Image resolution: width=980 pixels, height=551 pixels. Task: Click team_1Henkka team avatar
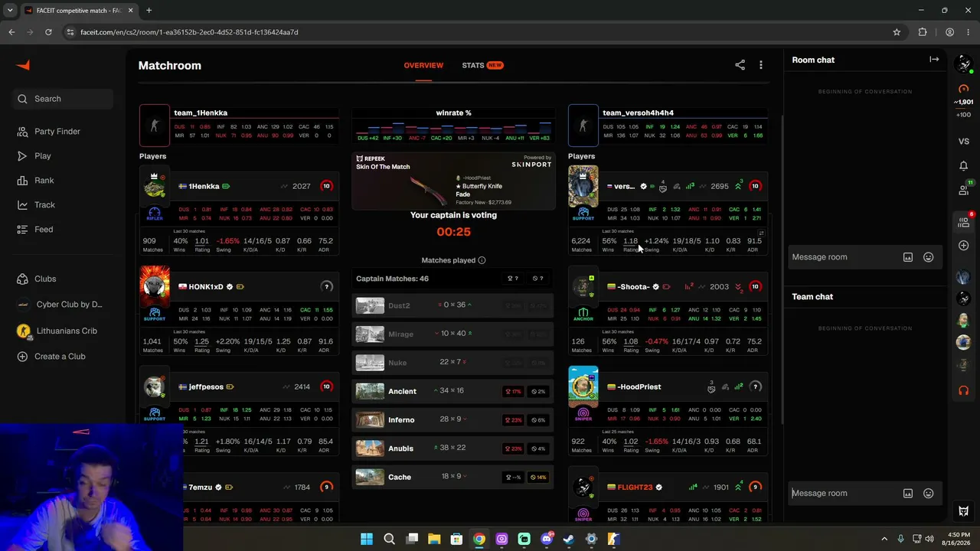click(x=155, y=126)
